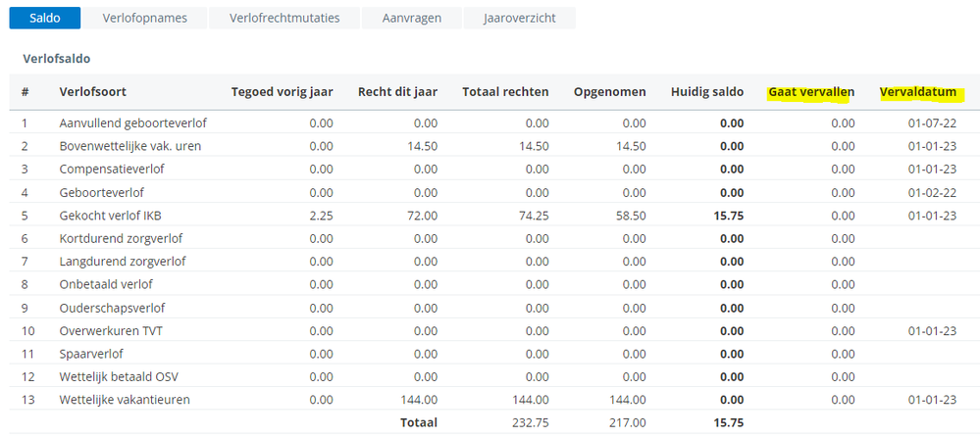The height and width of the screenshot is (438, 980).
Task: Select the Onbetaald verlof row label
Action: tap(106, 284)
